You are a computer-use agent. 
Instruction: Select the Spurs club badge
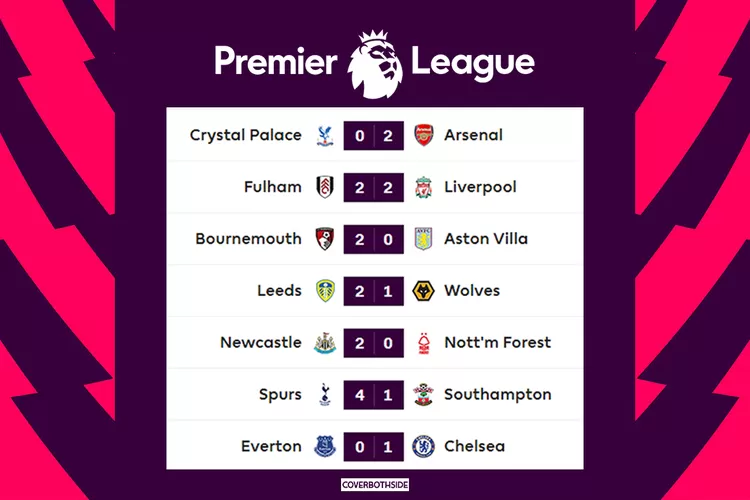coord(324,395)
